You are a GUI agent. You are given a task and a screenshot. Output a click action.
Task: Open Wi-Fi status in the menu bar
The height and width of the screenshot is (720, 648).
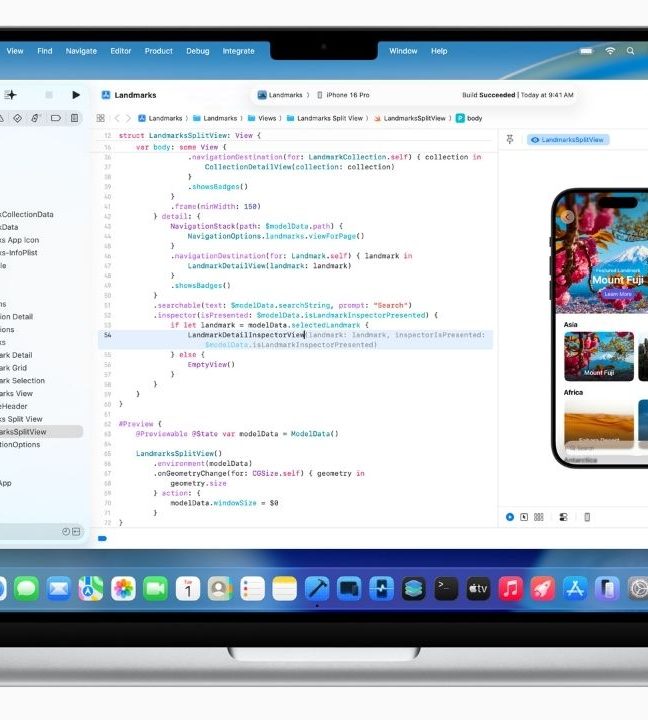click(610, 51)
